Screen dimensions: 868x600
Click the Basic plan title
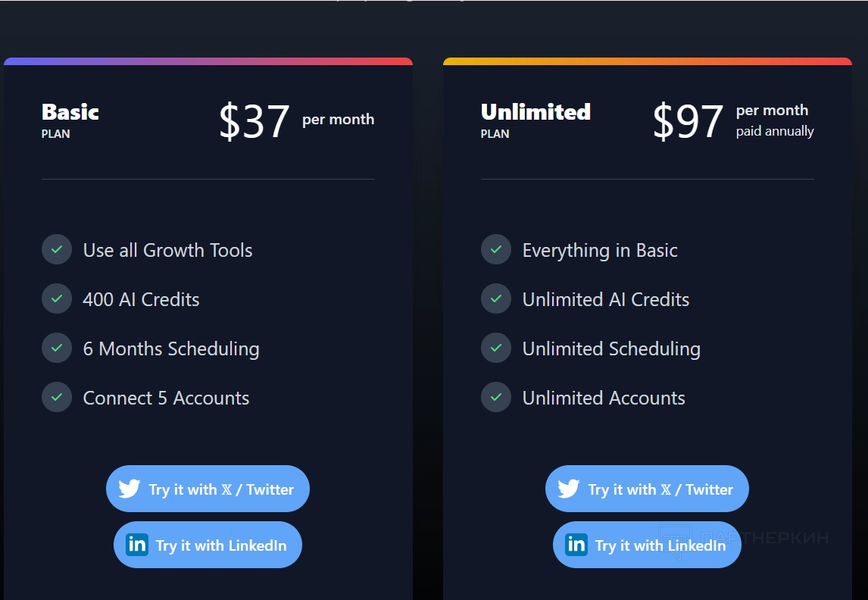click(x=70, y=112)
